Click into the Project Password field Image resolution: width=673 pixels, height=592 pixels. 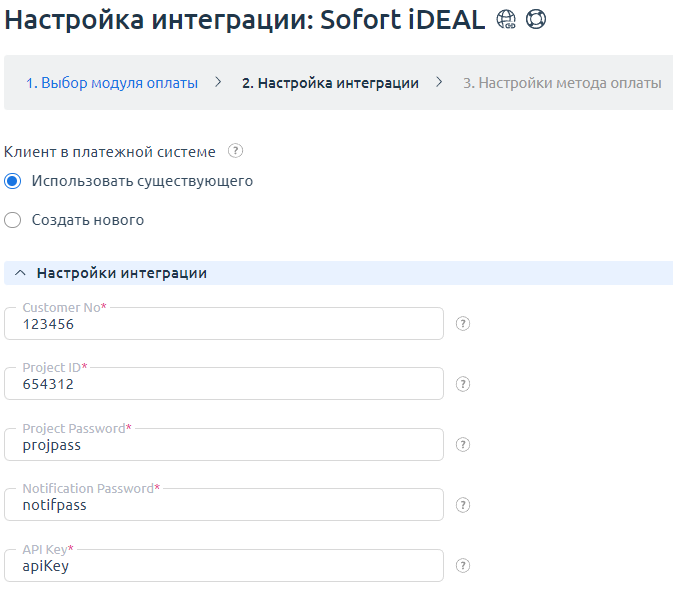223,445
